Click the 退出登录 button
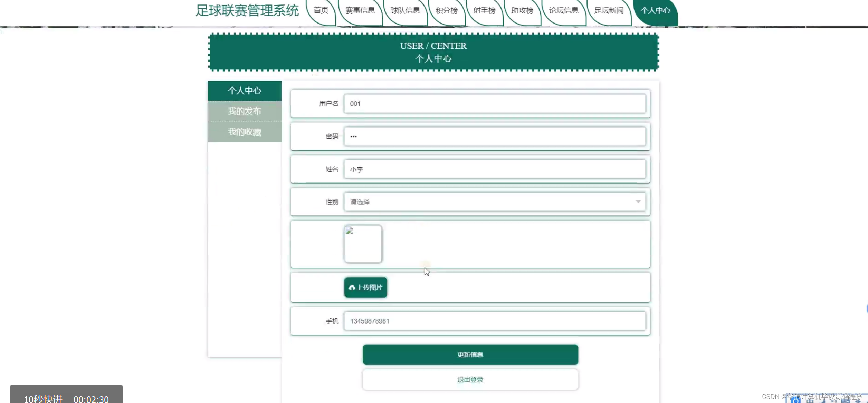Viewport: 868px width, 403px height. tap(470, 379)
